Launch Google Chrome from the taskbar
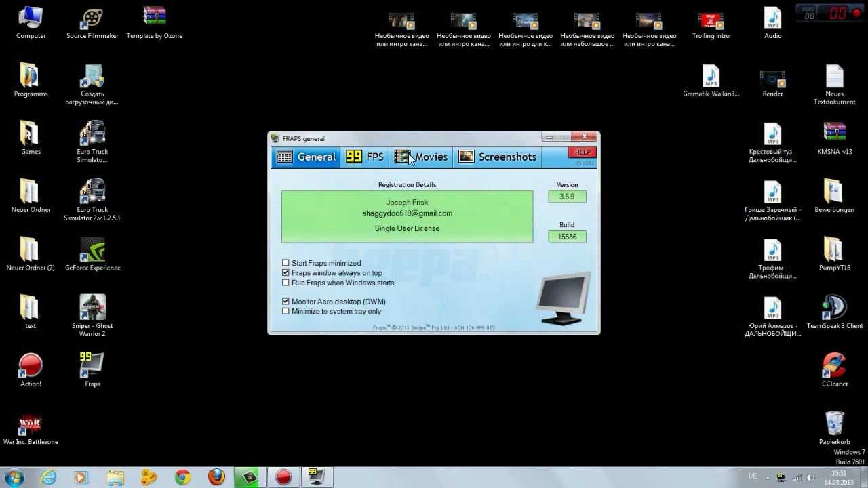 coord(182,477)
